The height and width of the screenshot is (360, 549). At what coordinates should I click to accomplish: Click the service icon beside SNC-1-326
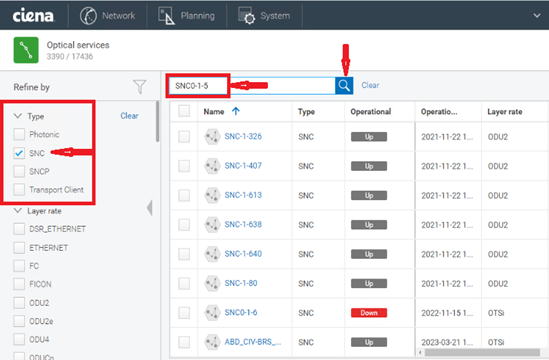tap(212, 137)
